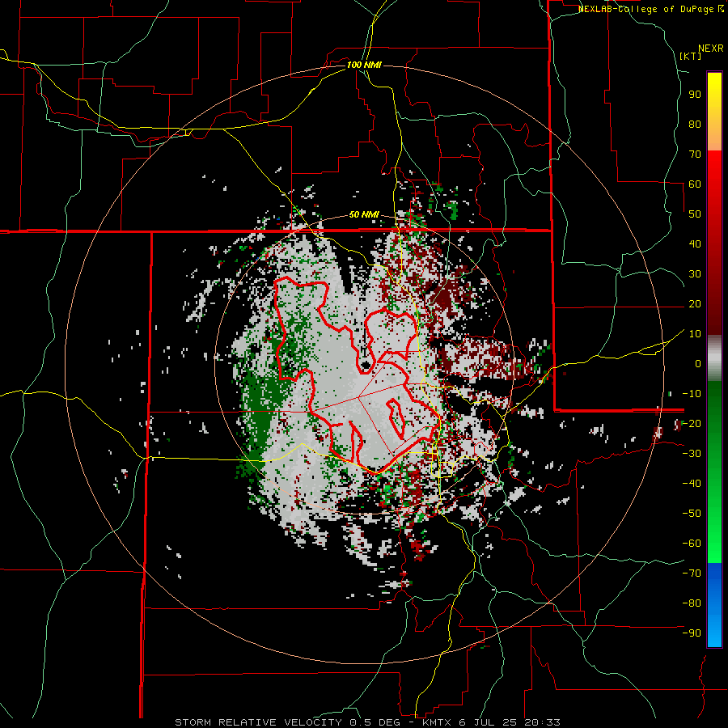Click the 70 tick on velocity scale
Image resolution: width=728 pixels, height=728 pixels.
[x=695, y=154]
